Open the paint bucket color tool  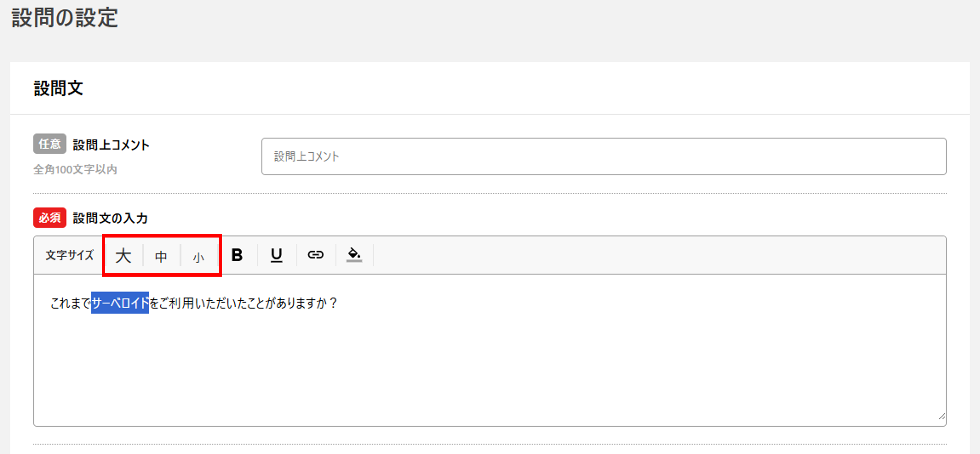[x=354, y=254]
